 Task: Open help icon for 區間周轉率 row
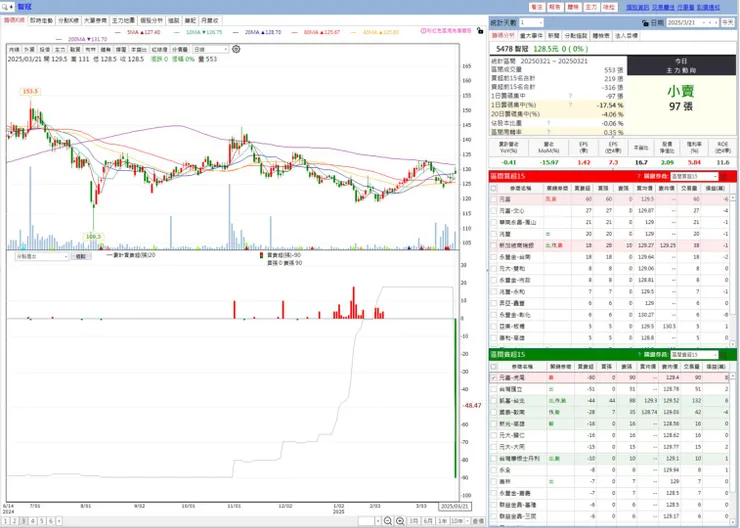pyautogui.click(x=548, y=132)
